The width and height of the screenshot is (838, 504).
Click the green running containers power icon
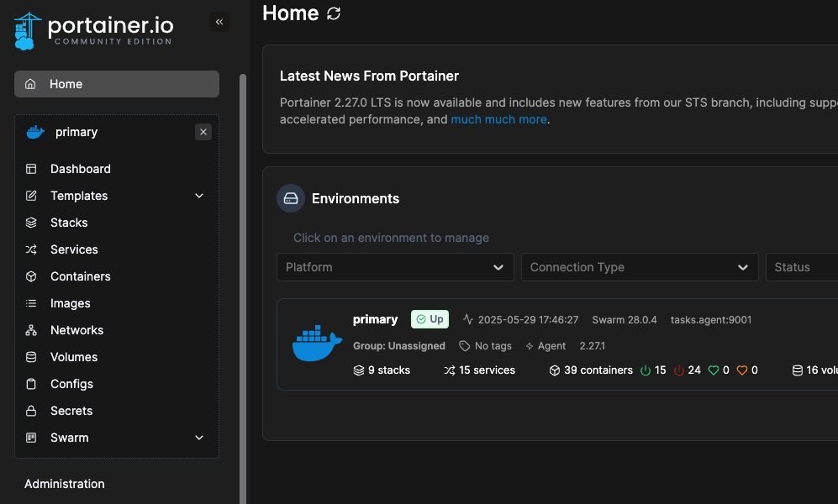(x=645, y=370)
